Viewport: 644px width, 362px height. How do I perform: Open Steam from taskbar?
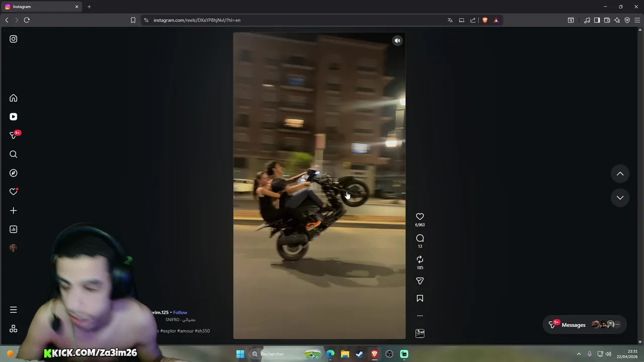[x=360, y=354]
